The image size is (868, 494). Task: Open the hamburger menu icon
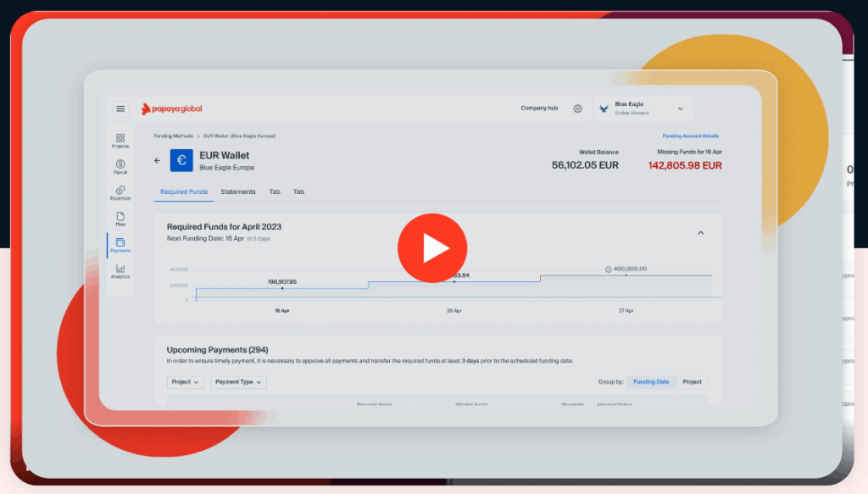[x=120, y=109]
